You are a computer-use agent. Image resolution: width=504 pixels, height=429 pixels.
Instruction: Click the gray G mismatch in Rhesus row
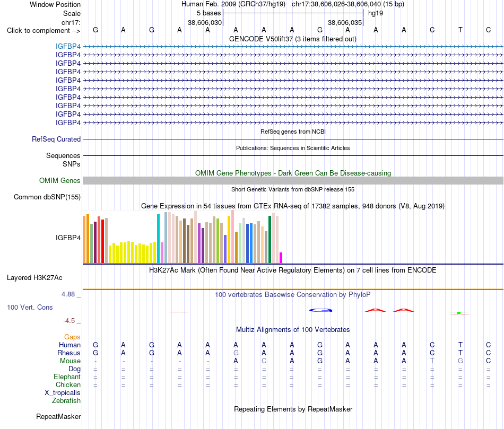[x=236, y=353]
